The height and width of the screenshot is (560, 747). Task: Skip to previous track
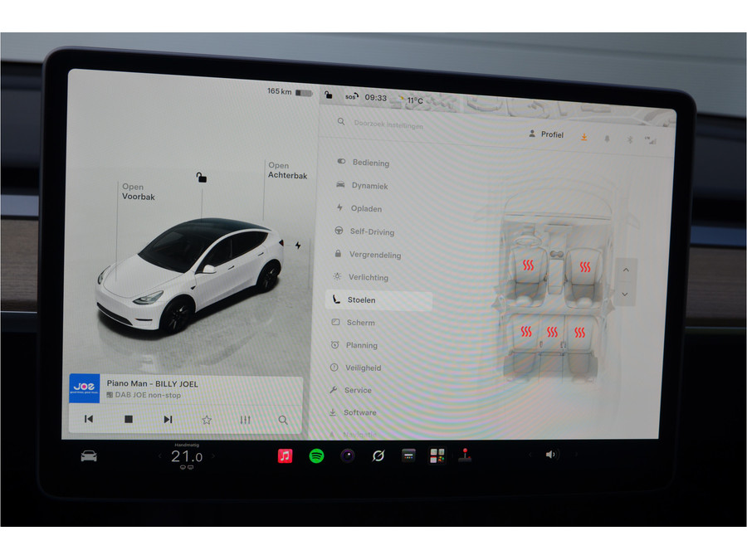(x=89, y=419)
